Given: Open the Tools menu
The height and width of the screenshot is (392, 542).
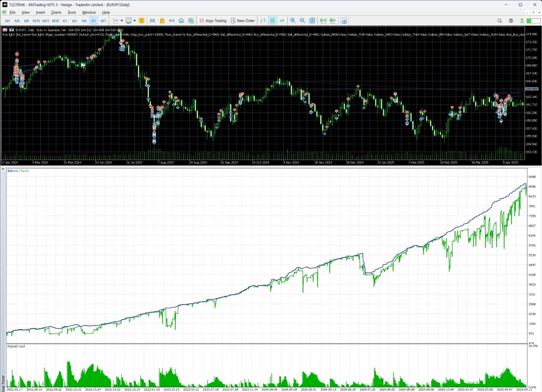Looking at the screenshot, I should pyautogui.click(x=72, y=12).
